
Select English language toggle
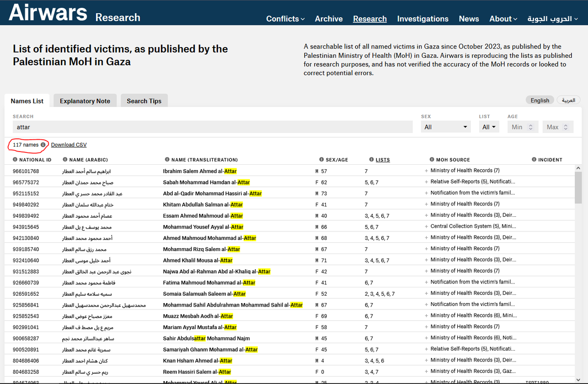tap(540, 100)
